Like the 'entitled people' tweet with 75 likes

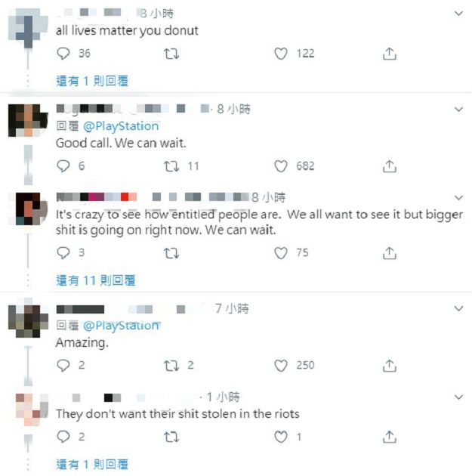coord(281,253)
